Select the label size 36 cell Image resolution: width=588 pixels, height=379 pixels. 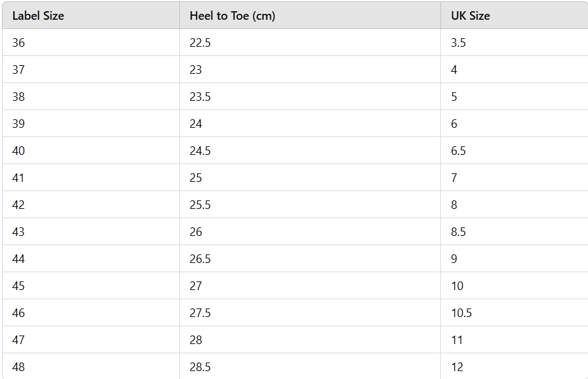pyautogui.click(x=18, y=43)
